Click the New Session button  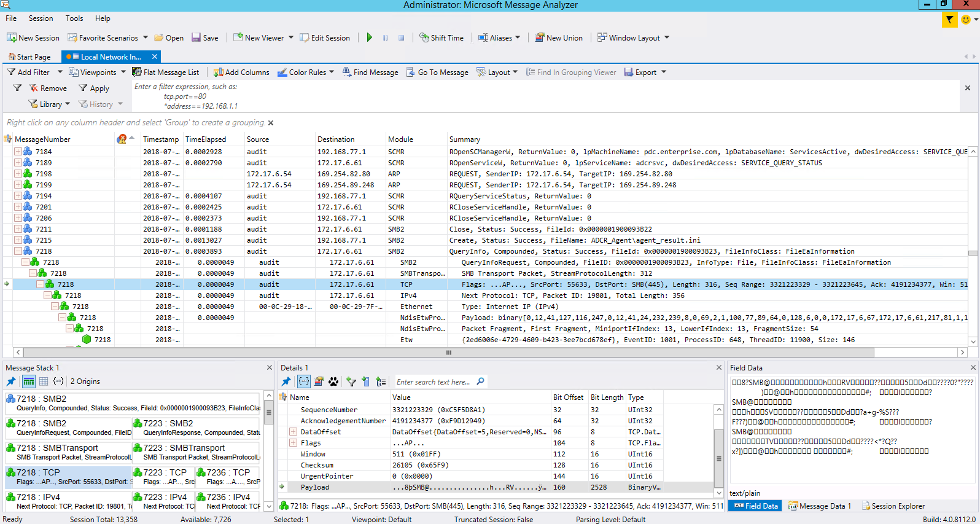[33, 37]
